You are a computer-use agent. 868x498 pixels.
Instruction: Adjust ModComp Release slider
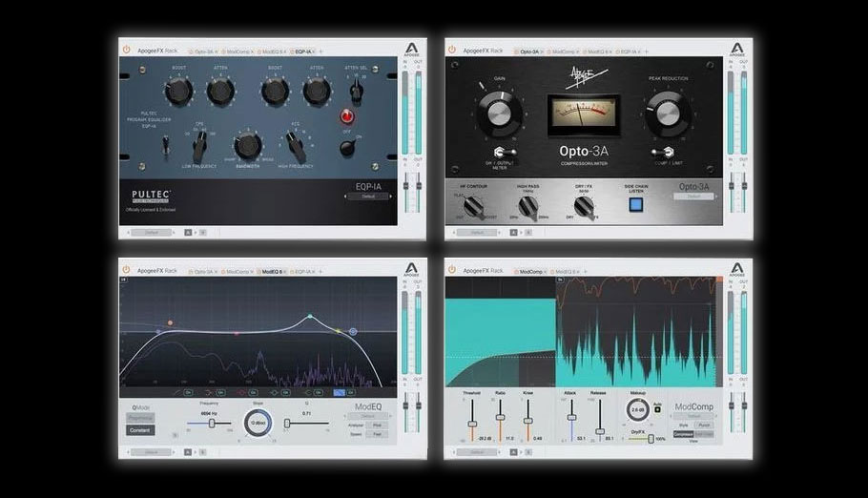[x=600, y=420]
